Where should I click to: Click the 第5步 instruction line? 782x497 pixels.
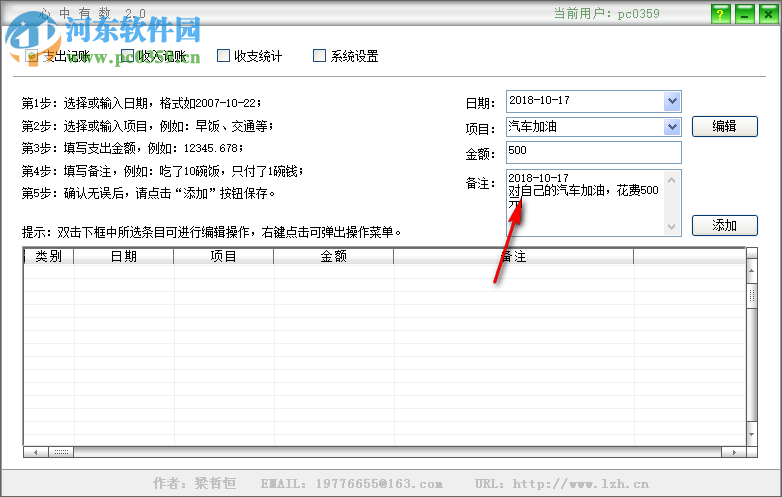(x=148, y=193)
